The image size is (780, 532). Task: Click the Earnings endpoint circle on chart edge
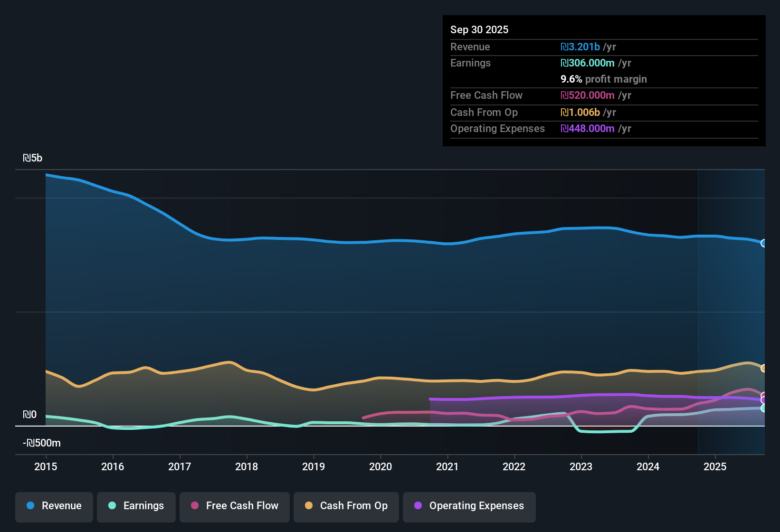click(x=764, y=408)
